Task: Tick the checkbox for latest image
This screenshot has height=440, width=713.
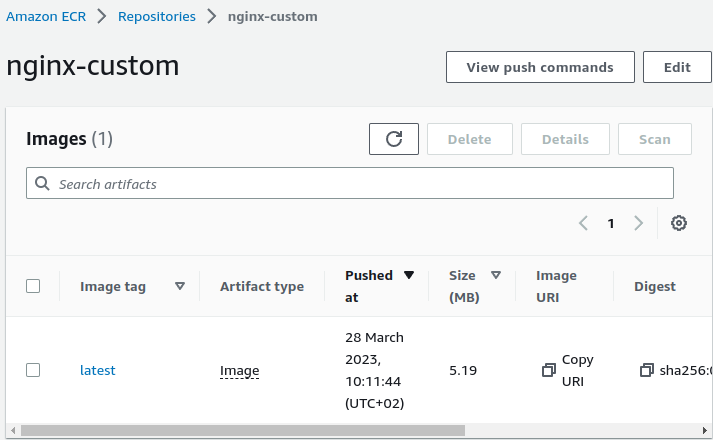Action: click(33, 370)
